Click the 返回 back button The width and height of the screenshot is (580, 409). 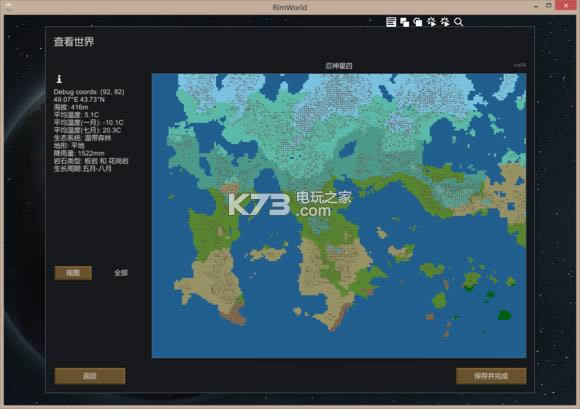click(90, 376)
